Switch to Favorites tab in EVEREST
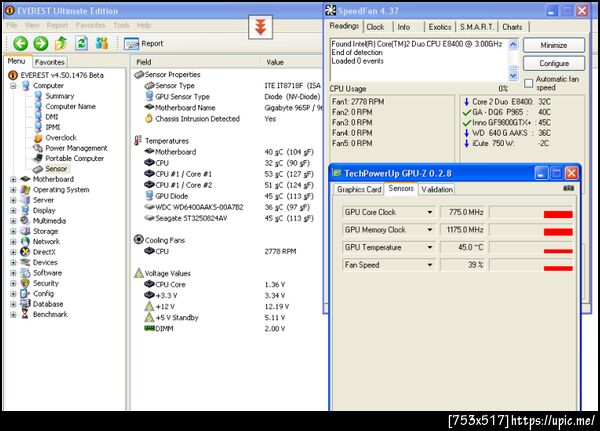Screen dimensions: 600x431 point(50,62)
